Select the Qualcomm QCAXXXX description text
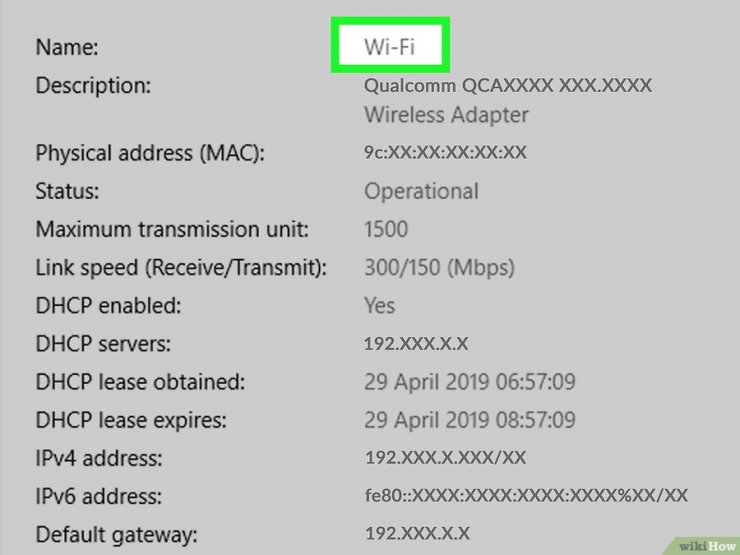Screen dimensions: 740x555 [x=508, y=85]
